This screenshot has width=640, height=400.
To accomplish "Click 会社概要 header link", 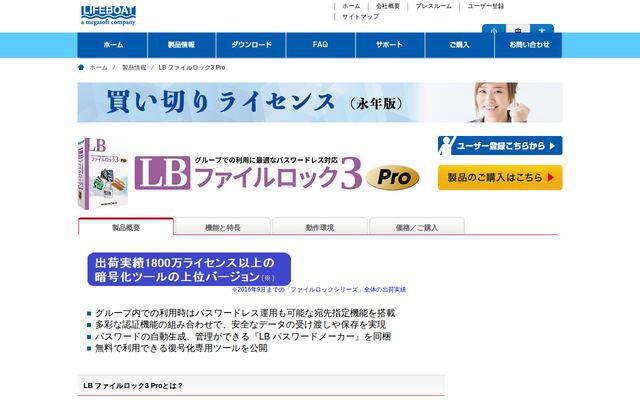I will click(x=388, y=6).
